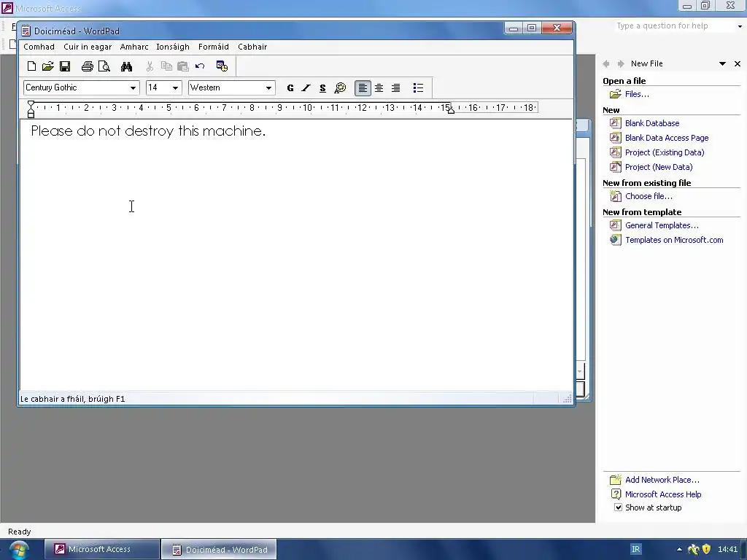Click the right indent marker on ruler
The image size is (747, 560).
click(x=451, y=111)
